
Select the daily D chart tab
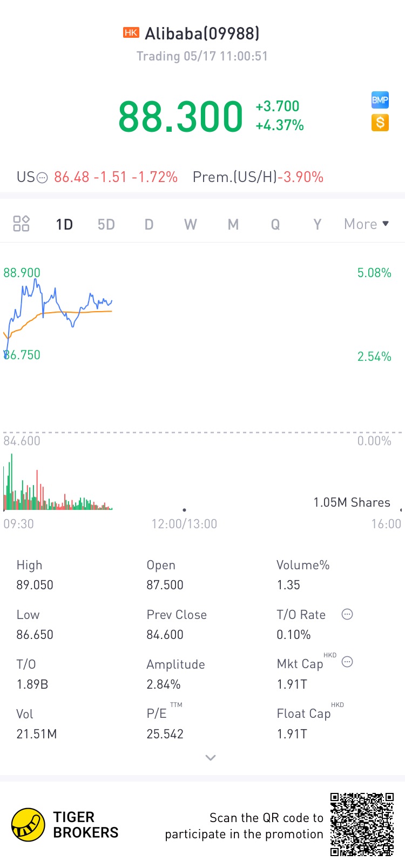tap(149, 225)
